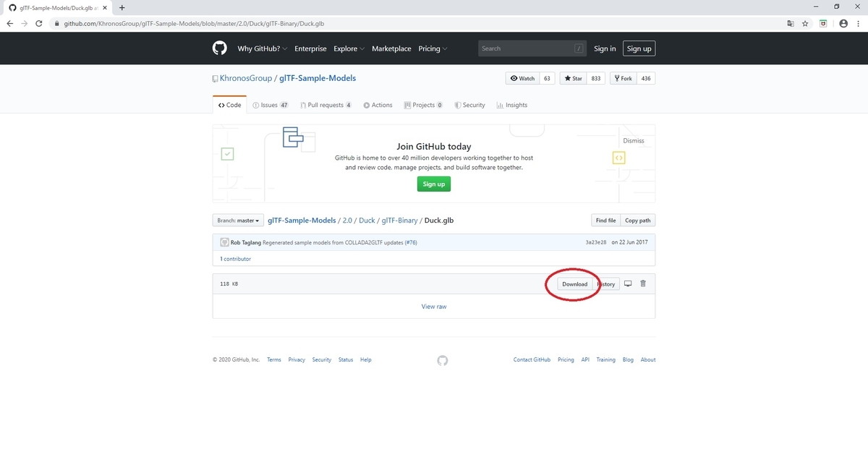Open the footer Help link

tap(366, 359)
